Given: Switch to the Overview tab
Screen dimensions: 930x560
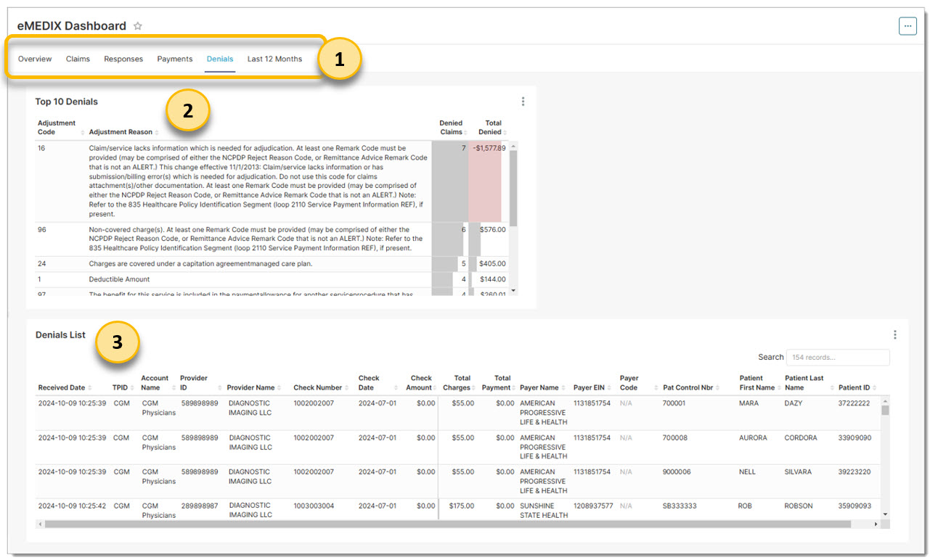Looking at the screenshot, I should pos(34,59).
